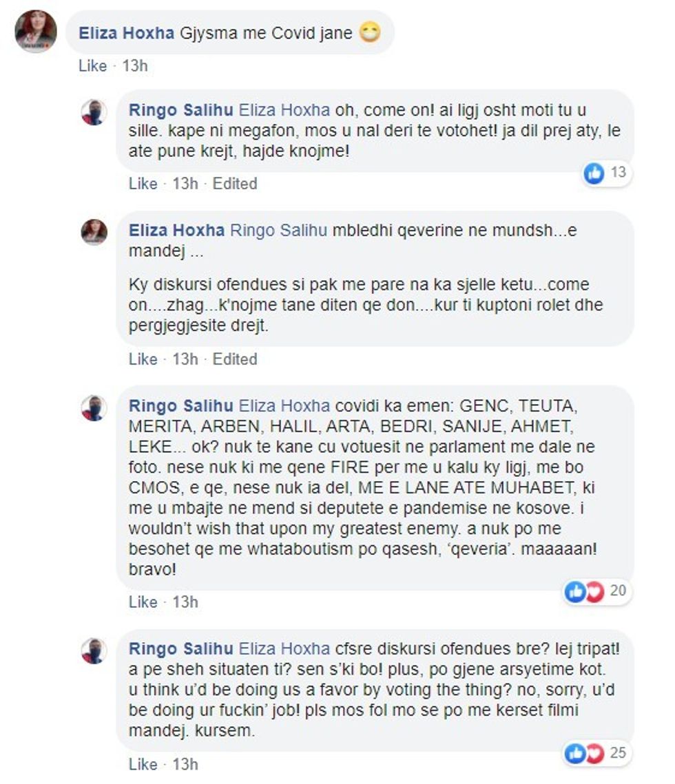Like the last 'cfsre diskursi' reply
The image size is (675, 784).
pos(143,764)
